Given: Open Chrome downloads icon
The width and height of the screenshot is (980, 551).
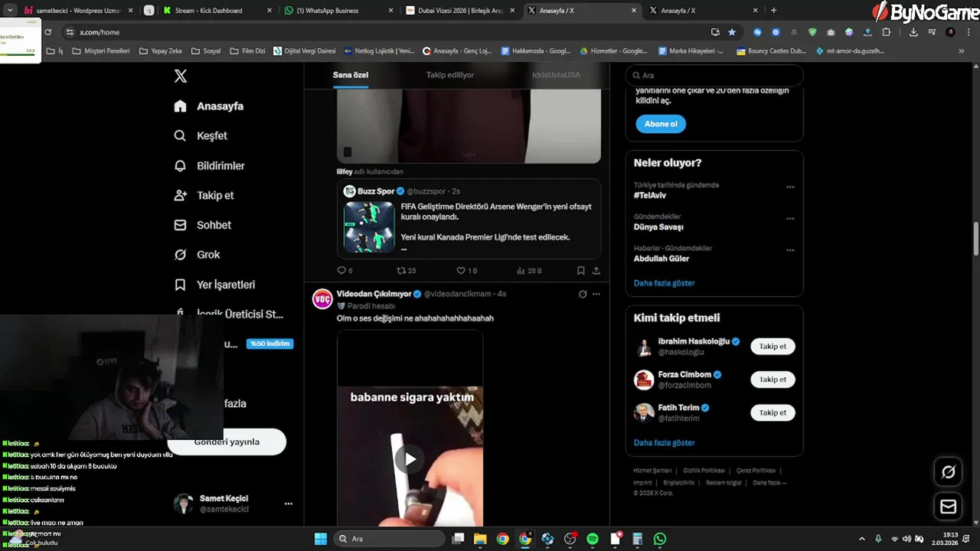Looking at the screenshot, I should click(913, 32).
